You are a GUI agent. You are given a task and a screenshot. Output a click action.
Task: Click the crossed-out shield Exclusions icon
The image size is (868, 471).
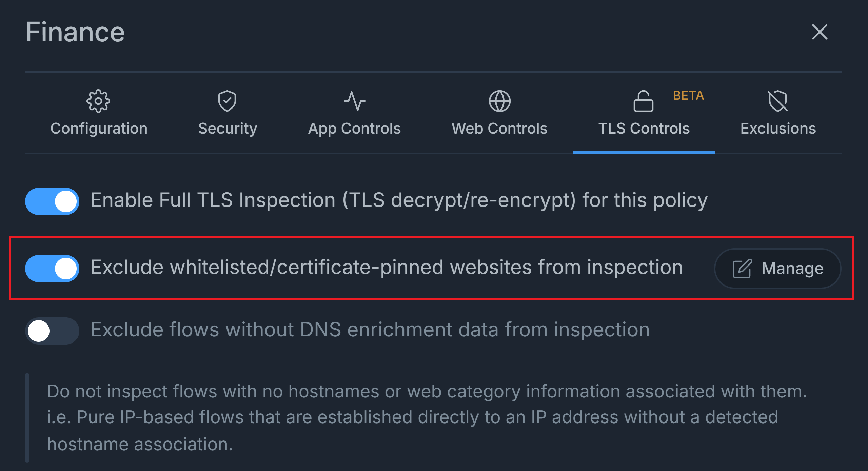click(778, 101)
